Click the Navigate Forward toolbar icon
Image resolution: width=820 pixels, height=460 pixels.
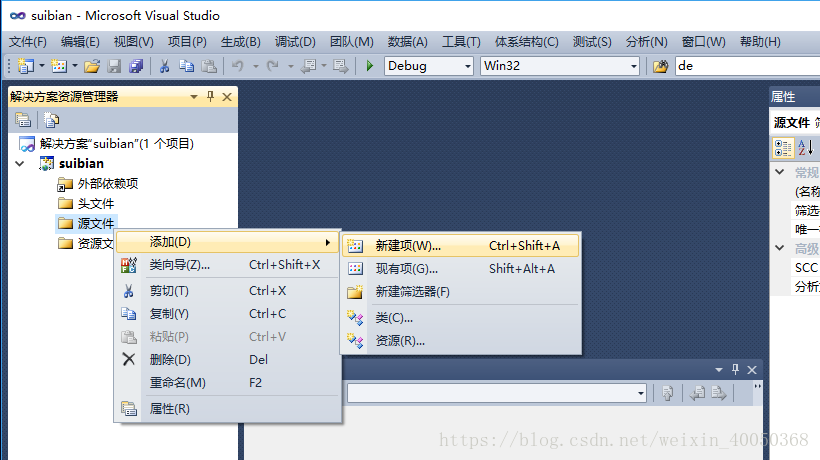[x=340, y=66]
